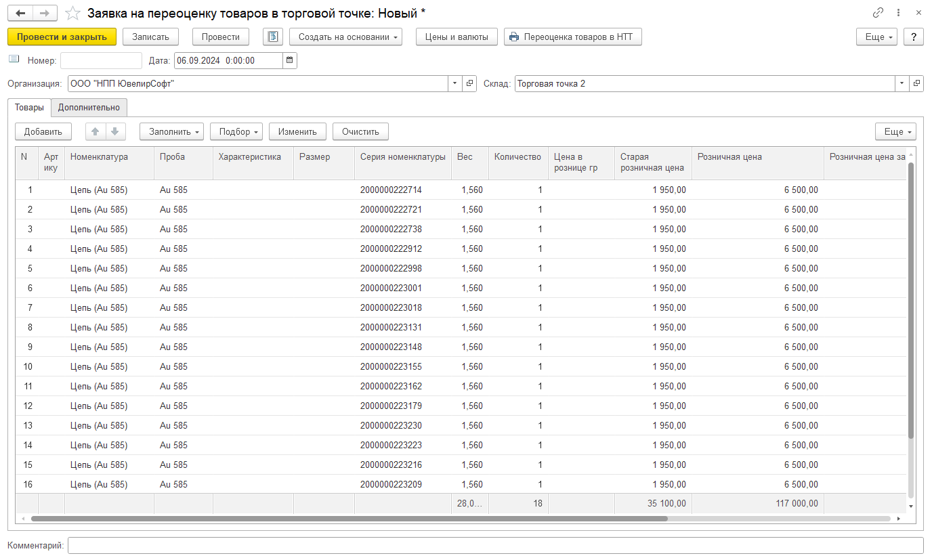Open the Подбор dropdown
The width and height of the screenshot is (932, 560).
click(236, 131)
